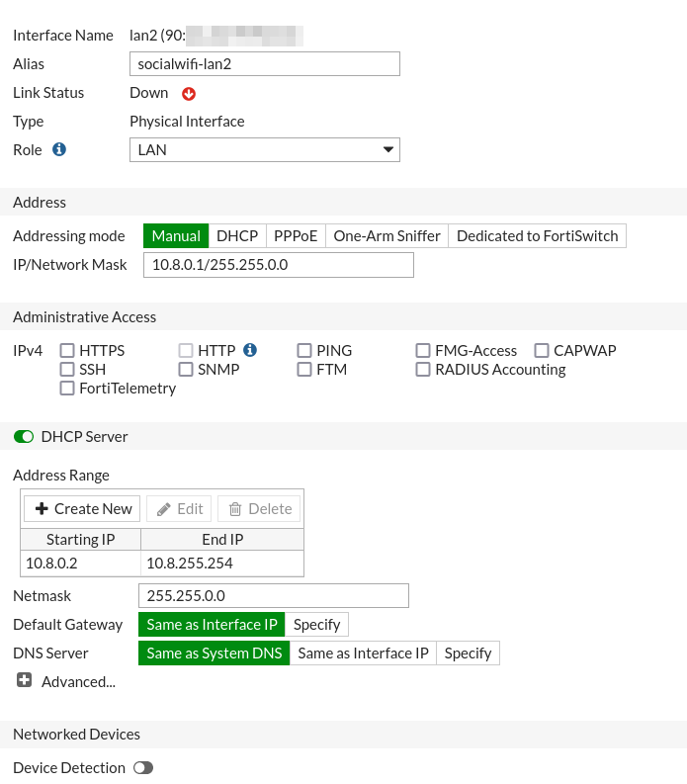Expand the Advanced DHCP settings
The image size is (687, 784).
78,682
